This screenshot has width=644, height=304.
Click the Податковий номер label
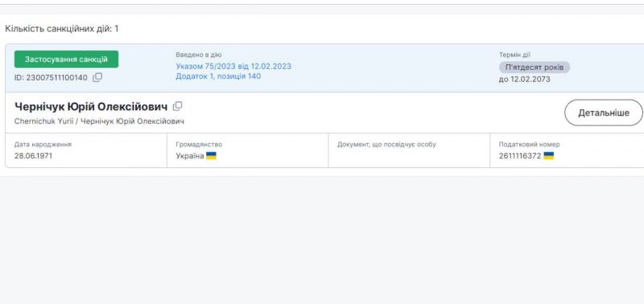point(529,145)
